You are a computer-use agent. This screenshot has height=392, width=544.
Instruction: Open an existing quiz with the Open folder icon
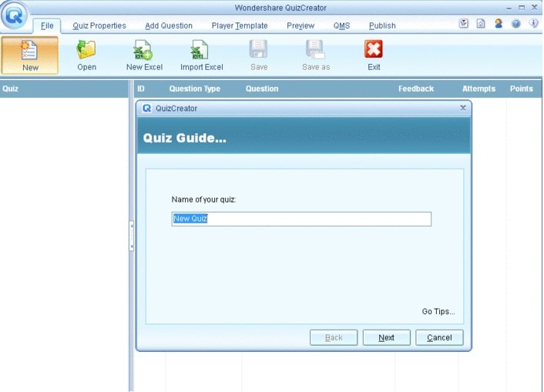tap(86, 49)
